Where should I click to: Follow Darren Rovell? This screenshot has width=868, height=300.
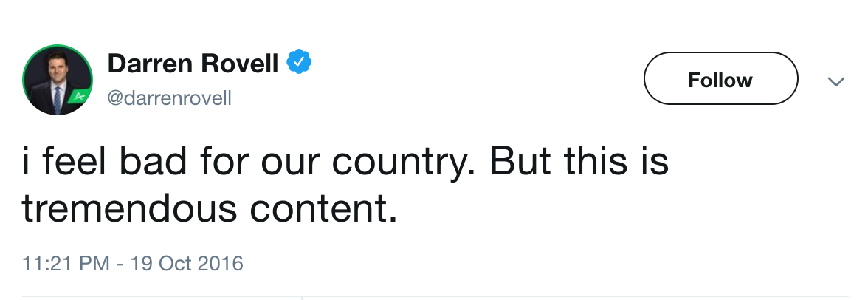point(720,79)
